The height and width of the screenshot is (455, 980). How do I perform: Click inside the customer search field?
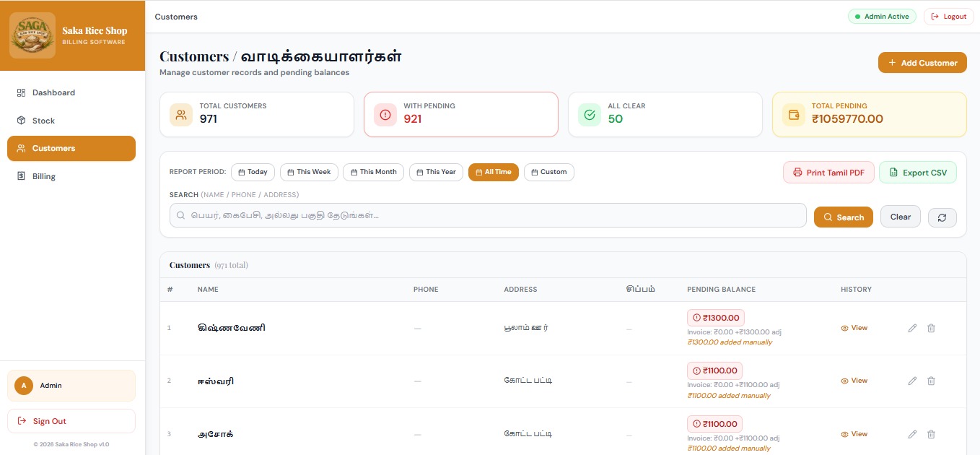point(487,215)
